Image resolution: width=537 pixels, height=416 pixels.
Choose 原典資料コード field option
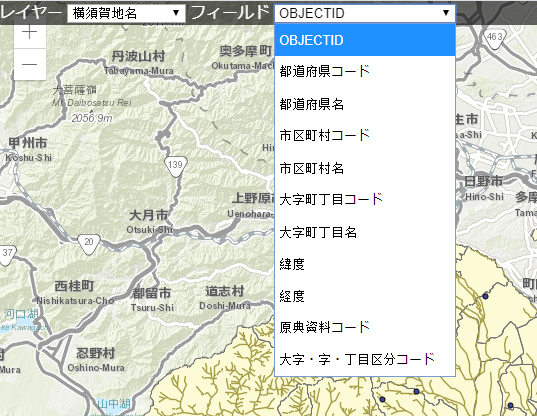coord(365,327)
